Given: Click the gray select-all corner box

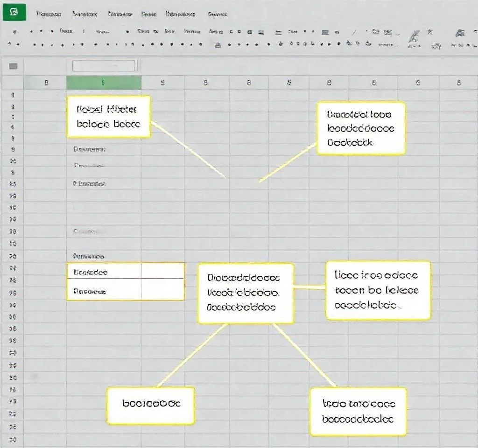Looking at the screenshot, I should coord(13,66).
